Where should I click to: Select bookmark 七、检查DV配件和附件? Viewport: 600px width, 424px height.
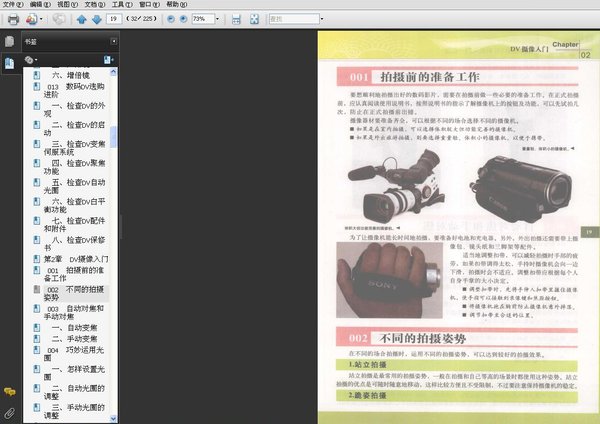pyautogui.click(x=74, y=224)
